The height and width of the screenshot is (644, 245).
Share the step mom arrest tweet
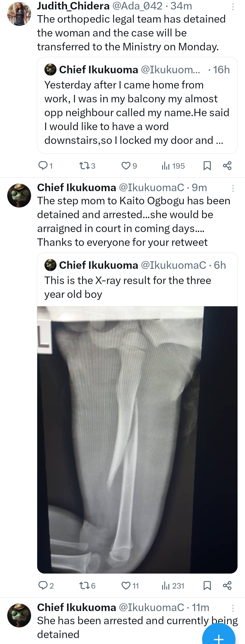click(227, 585)
